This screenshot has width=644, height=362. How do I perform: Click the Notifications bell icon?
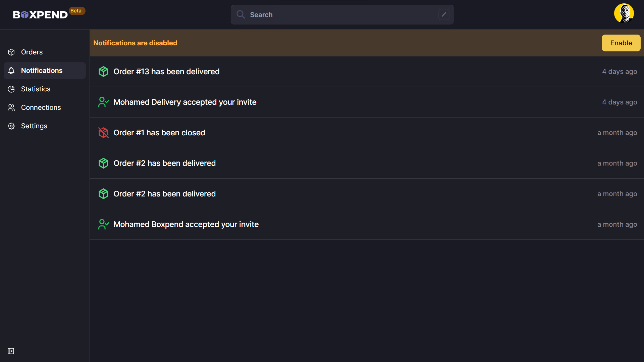pos(11,71)
